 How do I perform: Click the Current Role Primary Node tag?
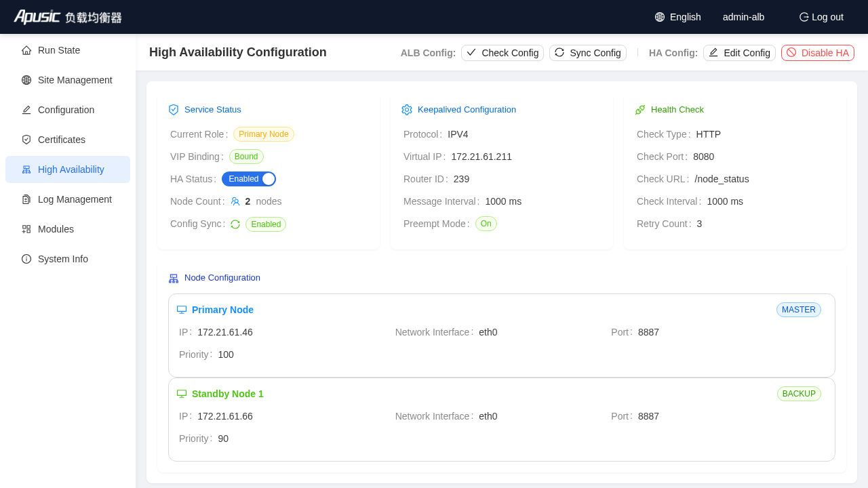pyautogui.click(x=264, y=134)
